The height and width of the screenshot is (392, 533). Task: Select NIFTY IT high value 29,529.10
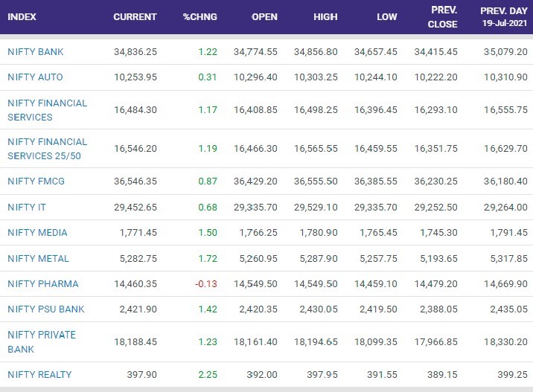316,208
